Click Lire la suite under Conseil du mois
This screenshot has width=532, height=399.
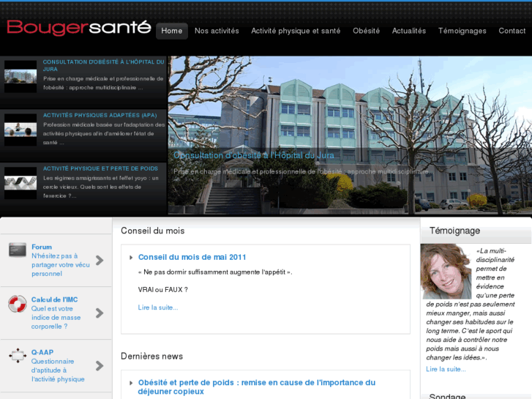coord(158,307)
